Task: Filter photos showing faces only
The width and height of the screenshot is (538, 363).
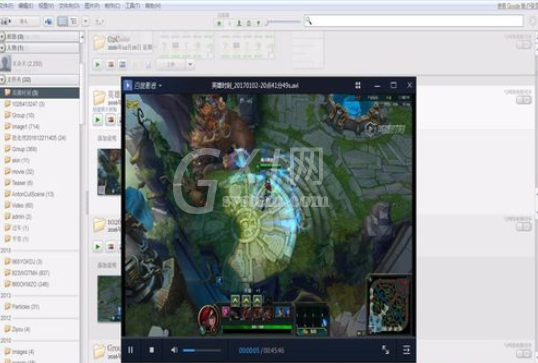Action: 239,23
